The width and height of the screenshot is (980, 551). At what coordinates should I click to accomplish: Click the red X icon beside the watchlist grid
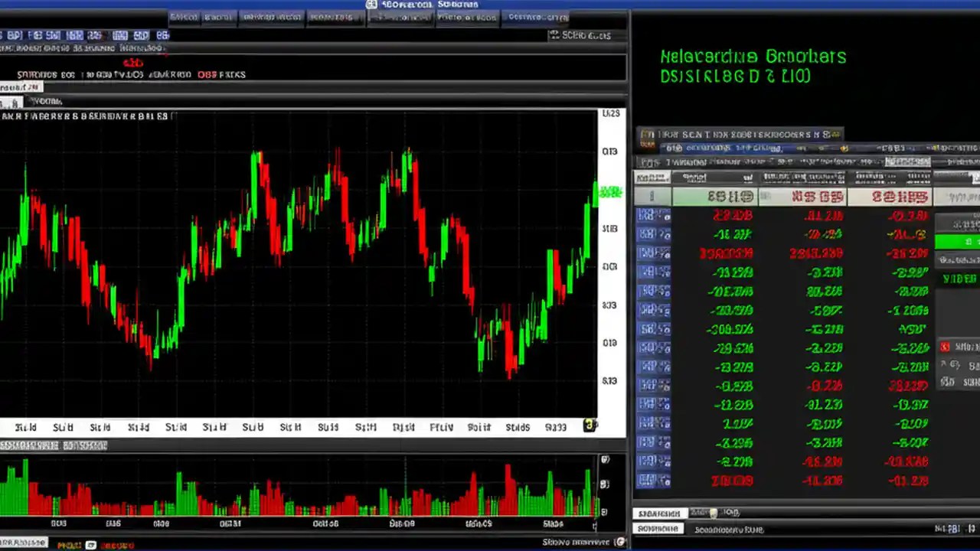[x=945, y=347]
